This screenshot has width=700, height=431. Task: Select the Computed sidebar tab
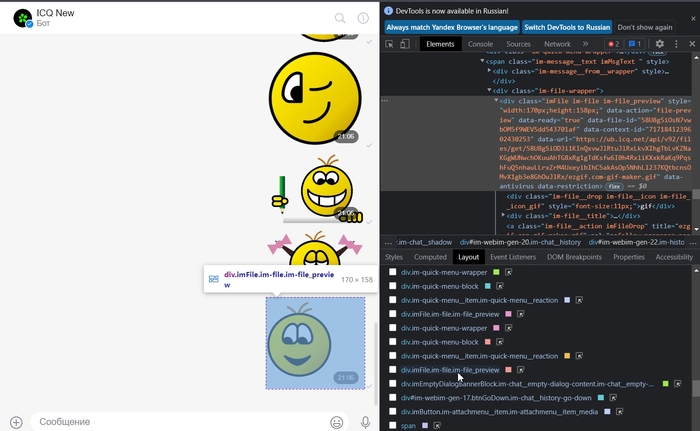tap(430, 257)
